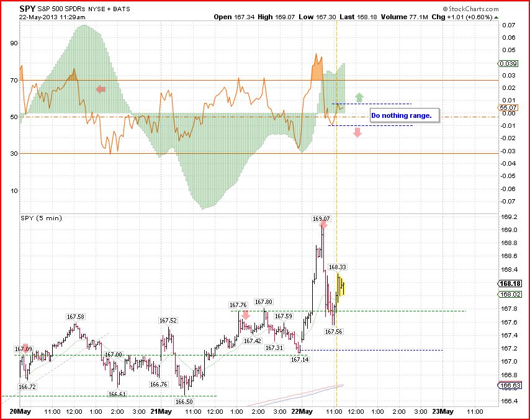530x420 pixels.
Task: Click the 20May date on the time axis
Action: coord(20,411)
